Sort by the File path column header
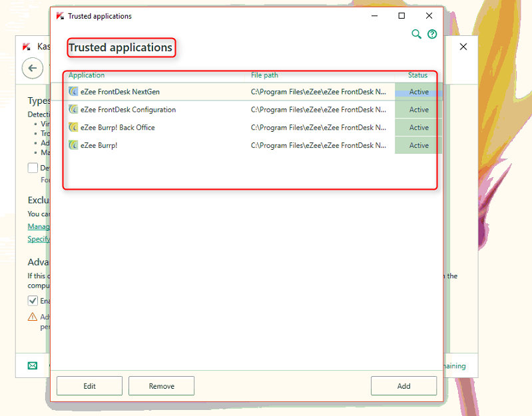The height and width of the screenshot is (416, 532). pyautogui.click(x=264, y=75)
